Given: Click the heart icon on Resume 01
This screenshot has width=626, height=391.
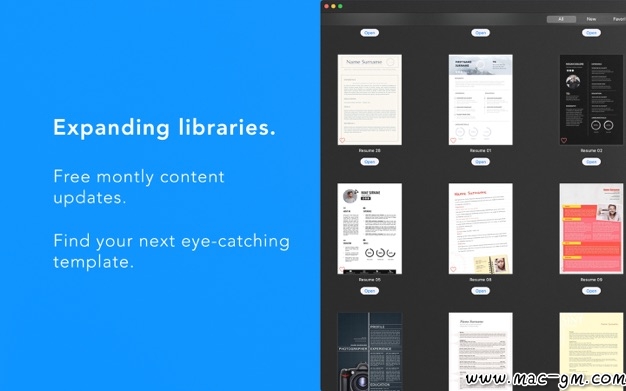Looking at the screenshot, I should point(453,141).
